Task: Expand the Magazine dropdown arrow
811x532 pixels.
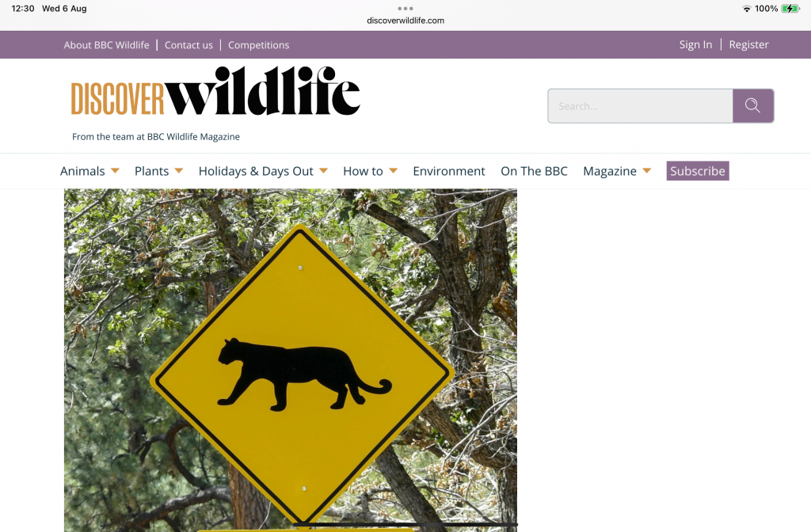Action: coord(646,171)
